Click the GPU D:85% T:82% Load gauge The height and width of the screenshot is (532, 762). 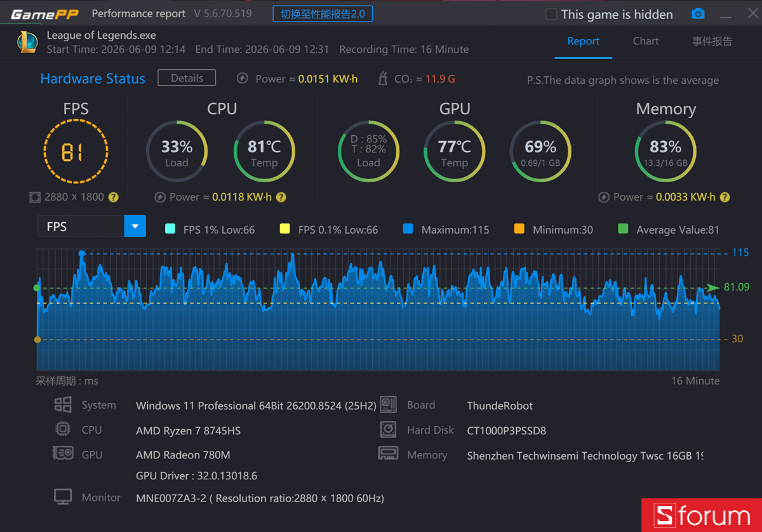[368, 152]
